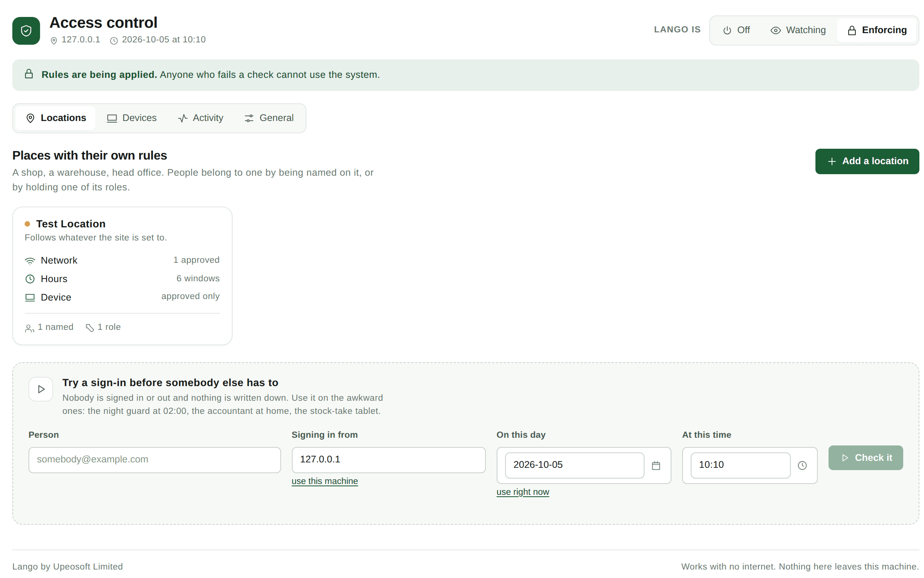This screenshot has height=578, width=924.
Task: Click the person icon by 1 named
Action: click(x=29, y=328)
